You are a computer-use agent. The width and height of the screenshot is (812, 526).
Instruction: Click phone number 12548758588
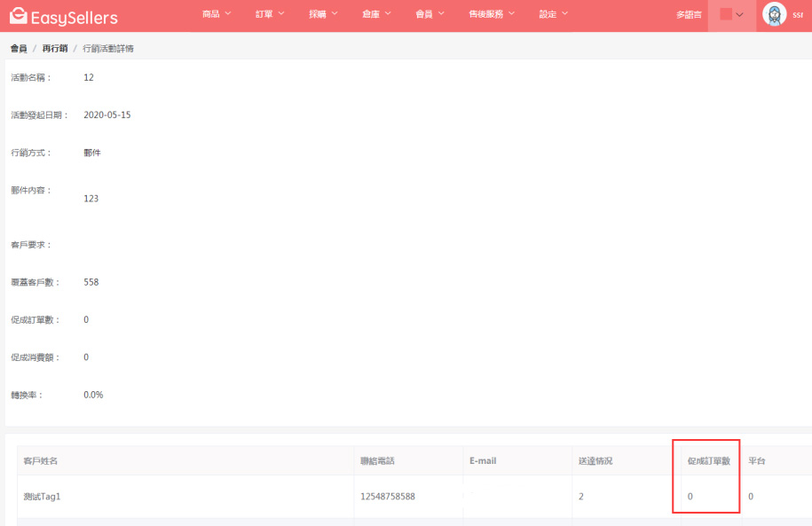pyautogui.click(x=388, y=497)
